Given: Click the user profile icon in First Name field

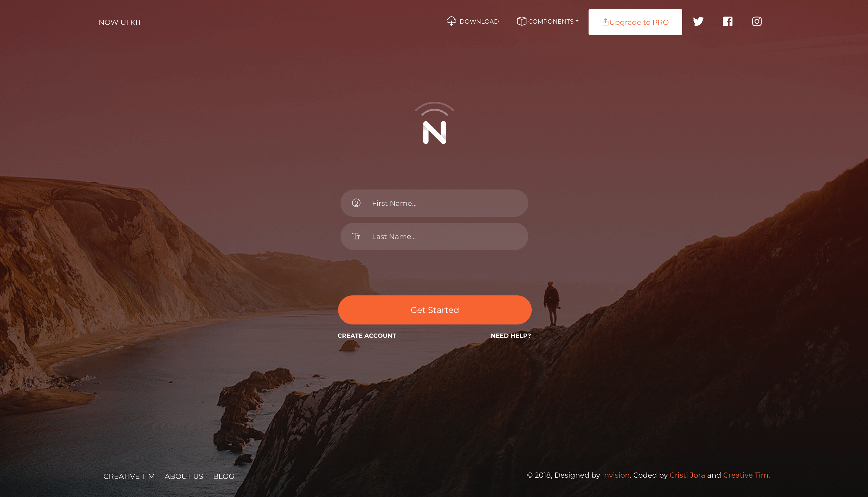Looking at the screenshot, I should coord(356,203).
